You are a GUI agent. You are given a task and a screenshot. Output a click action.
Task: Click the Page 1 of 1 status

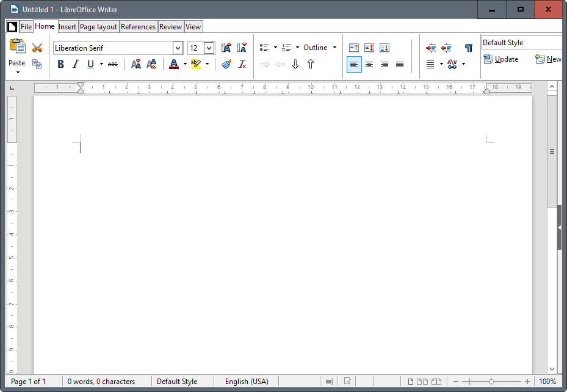tap(28, 382)
